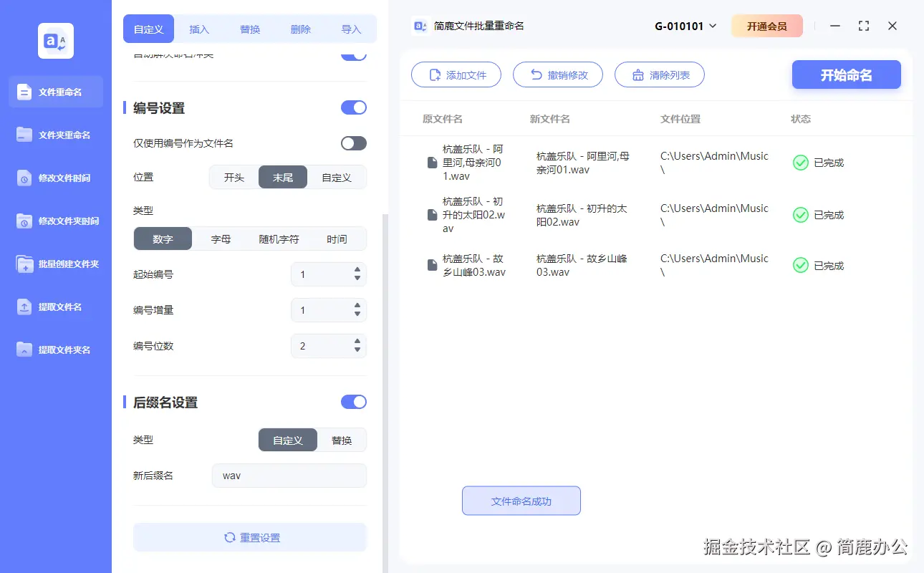The width and height of the screenshot is (924, 573).
Task: Enable 仅使用编号作为文件名 switch
Action: point(354,143)
